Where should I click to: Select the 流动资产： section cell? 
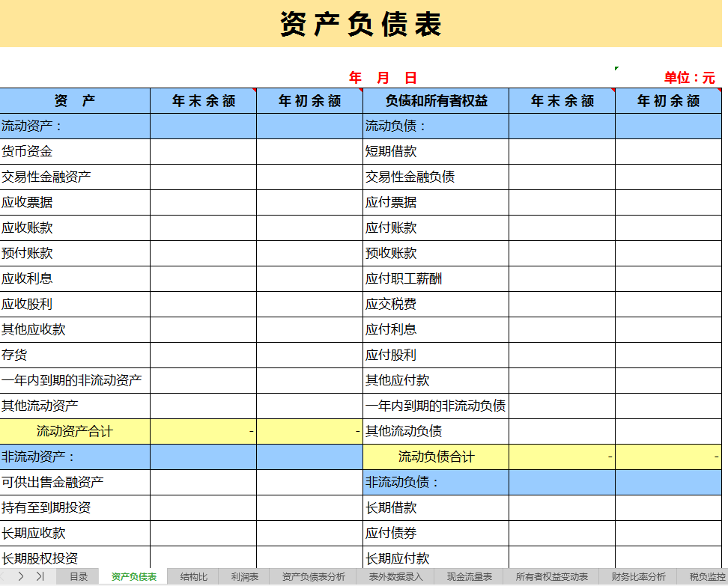(x=75, y=126)
